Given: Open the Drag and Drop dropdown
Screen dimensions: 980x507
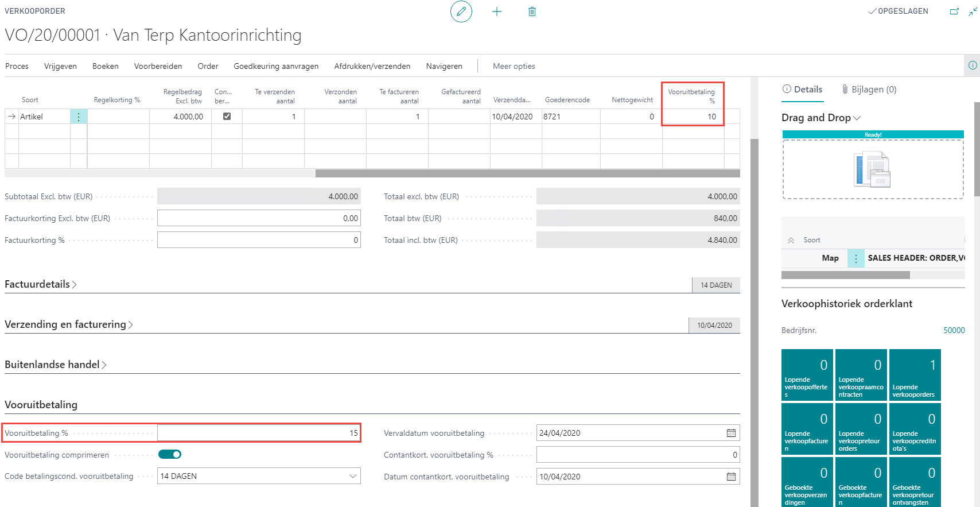Looking at the screenshot, I should (821, 118).
